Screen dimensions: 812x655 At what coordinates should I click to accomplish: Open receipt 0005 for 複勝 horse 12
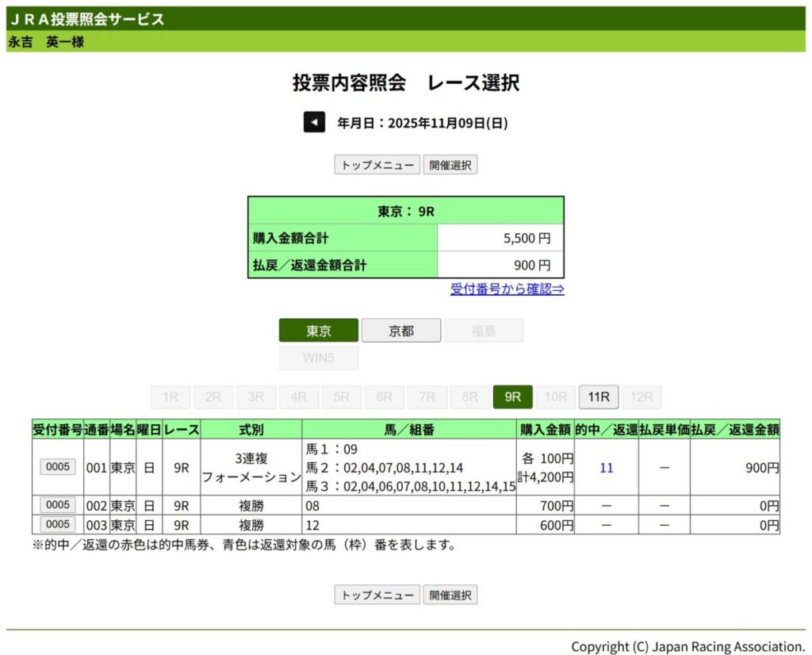58,524
